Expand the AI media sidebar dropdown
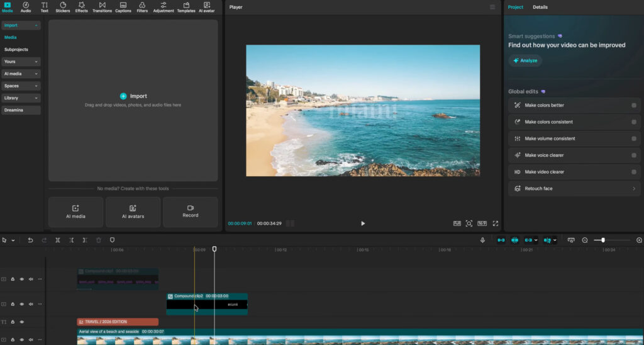Viewport: 644px width, 345px height. pos(21,74)
